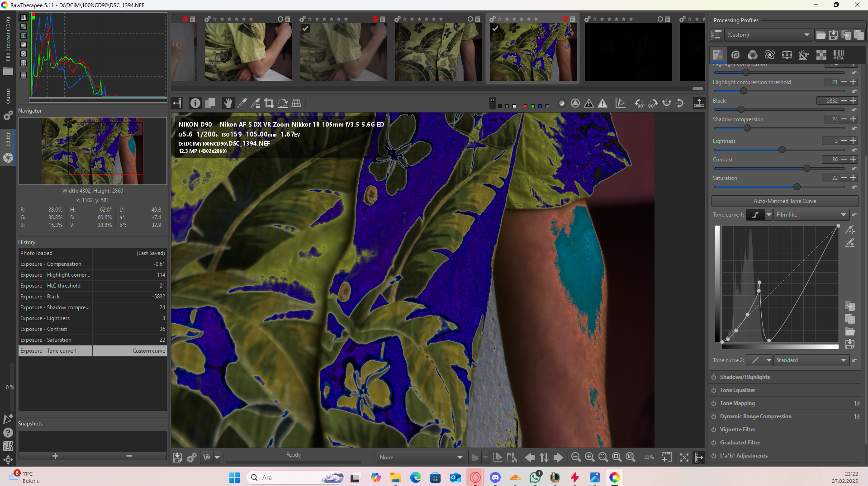868x486 pixels.
Task: Select the Exposure - Contrast history entry
Action: [x=92, y=329]
